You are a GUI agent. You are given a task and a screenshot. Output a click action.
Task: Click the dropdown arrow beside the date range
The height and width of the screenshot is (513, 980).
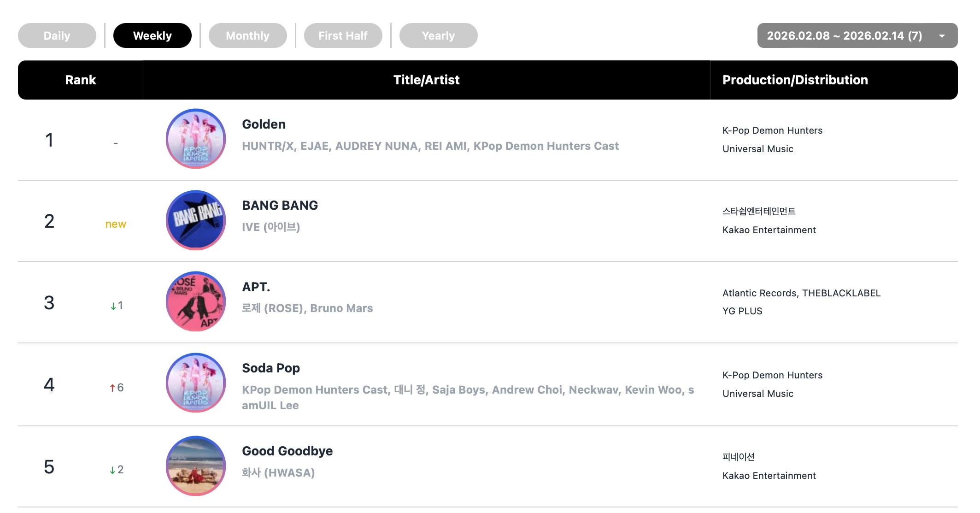[x=942, y=36]
